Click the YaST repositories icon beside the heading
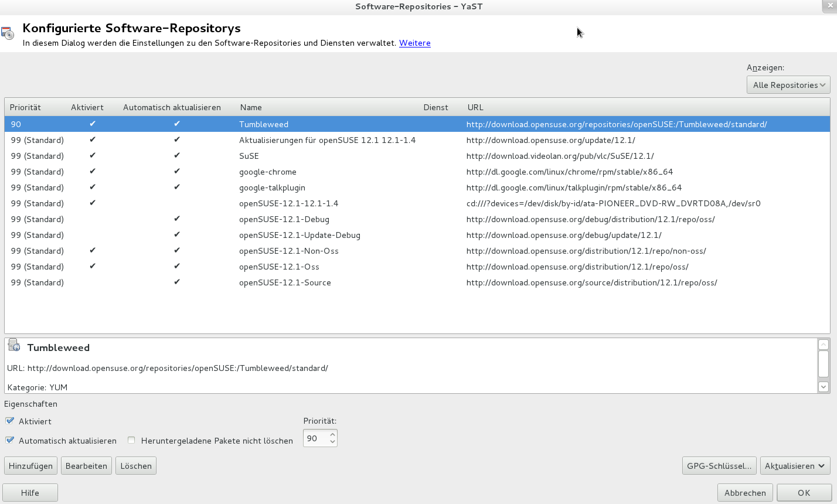Screen dimensions: 837x504 (7, 33)
